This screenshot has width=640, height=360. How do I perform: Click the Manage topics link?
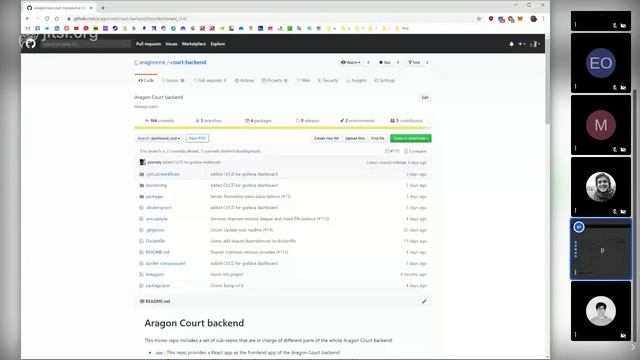[x=146, y=107]
